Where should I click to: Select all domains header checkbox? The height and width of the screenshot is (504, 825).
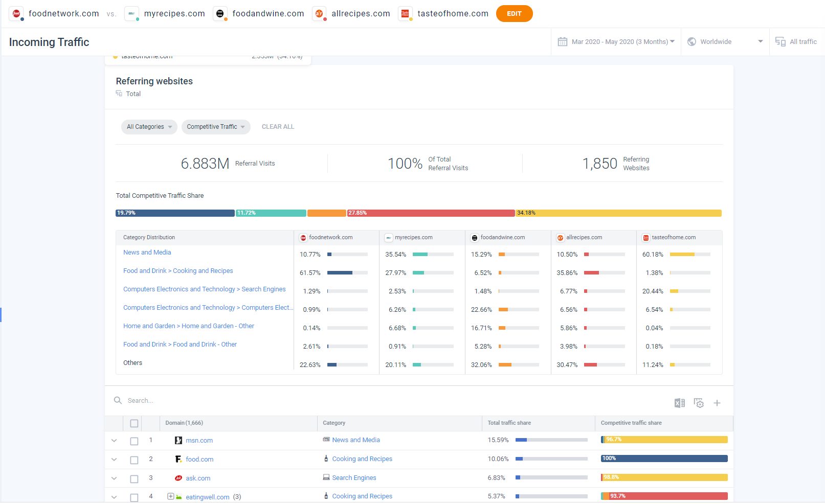[134, 423]
